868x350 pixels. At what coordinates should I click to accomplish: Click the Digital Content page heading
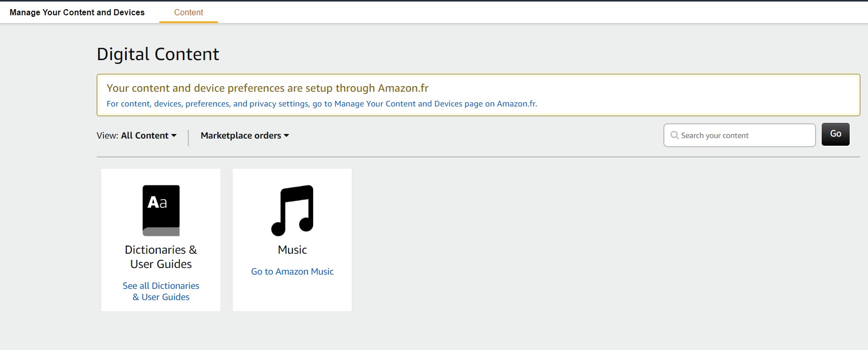pos(158,54)
